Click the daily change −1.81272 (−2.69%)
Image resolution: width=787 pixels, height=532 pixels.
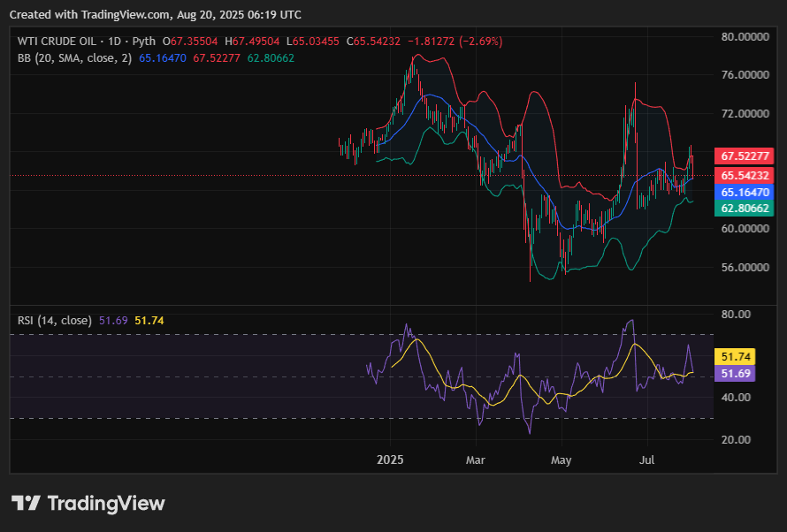point(455,42)
